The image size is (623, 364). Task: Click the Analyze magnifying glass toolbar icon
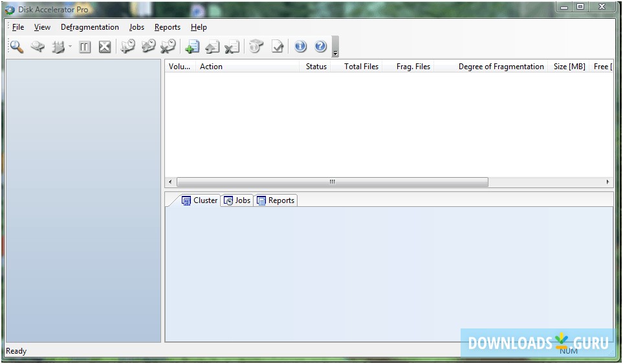[x=17, y=47]
